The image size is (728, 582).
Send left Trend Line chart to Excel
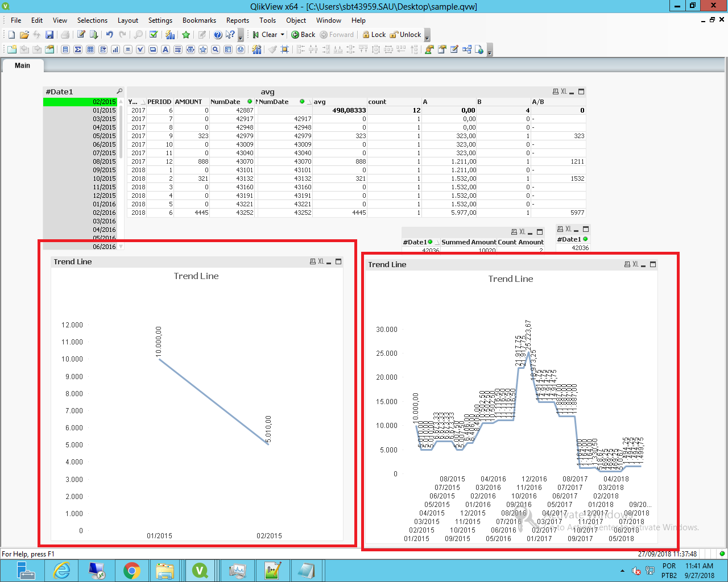tap(321, 261)
